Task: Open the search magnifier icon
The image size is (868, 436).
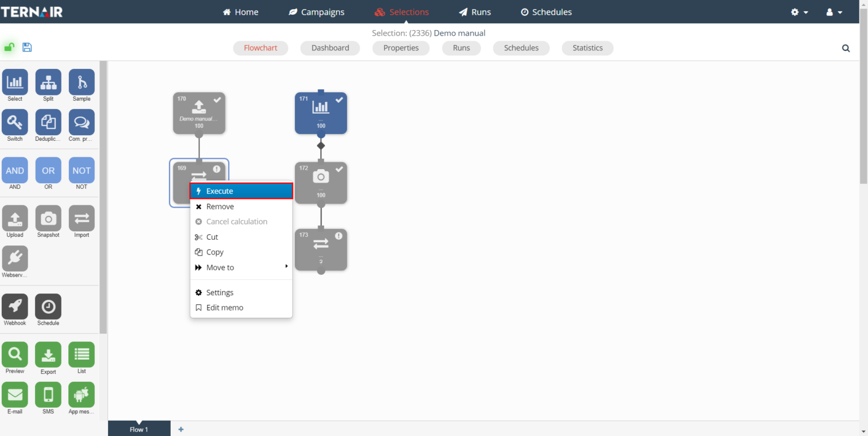Action: (x=846, y=48)
